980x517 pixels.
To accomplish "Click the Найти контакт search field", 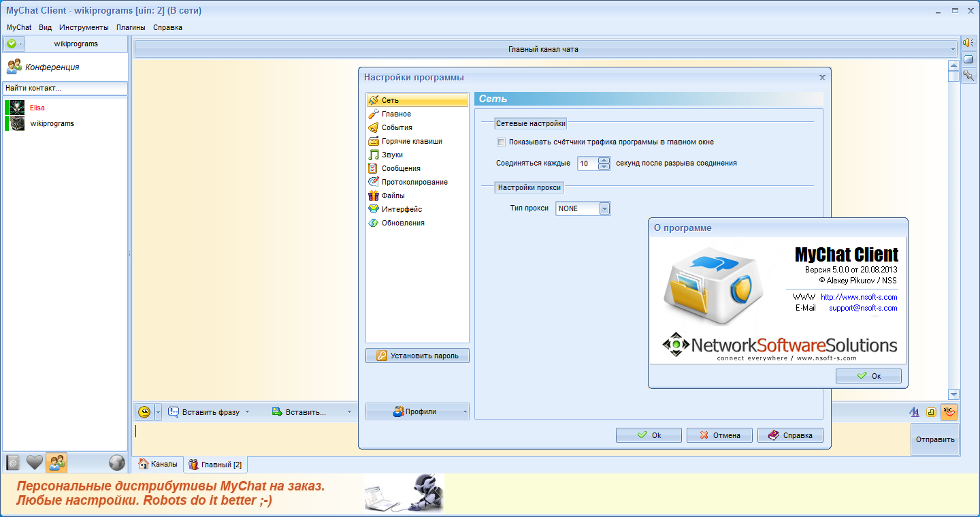I will coord(65,88).
